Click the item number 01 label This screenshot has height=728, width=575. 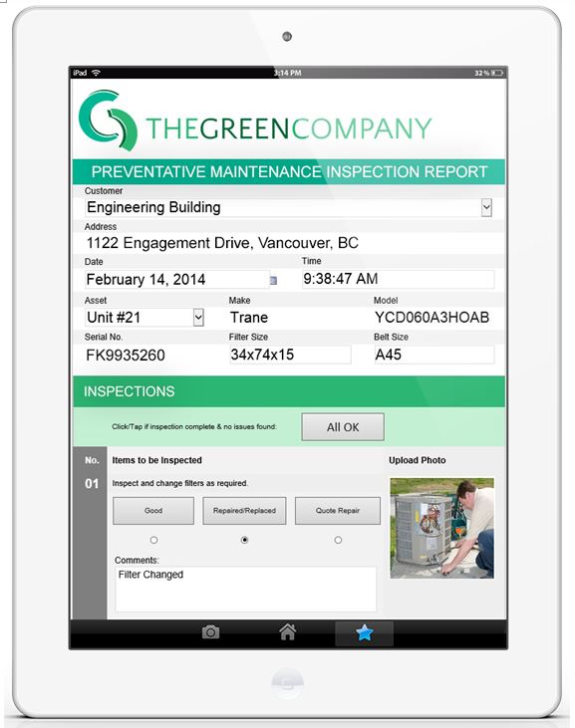92,484
